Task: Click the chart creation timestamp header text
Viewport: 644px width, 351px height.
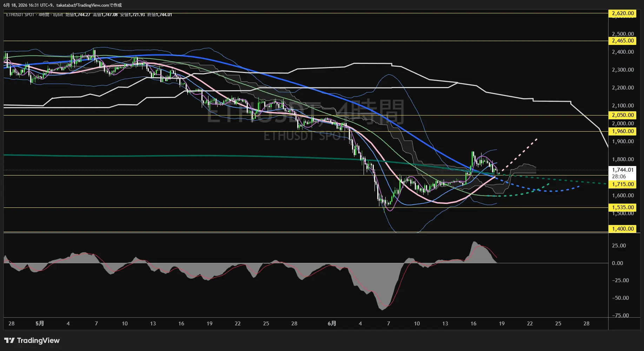Action: coord(62,5)
